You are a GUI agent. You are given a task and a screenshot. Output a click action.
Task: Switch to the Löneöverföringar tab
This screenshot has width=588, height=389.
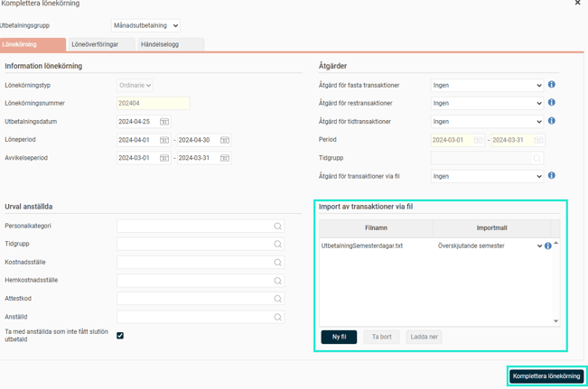tap(96, 44)
